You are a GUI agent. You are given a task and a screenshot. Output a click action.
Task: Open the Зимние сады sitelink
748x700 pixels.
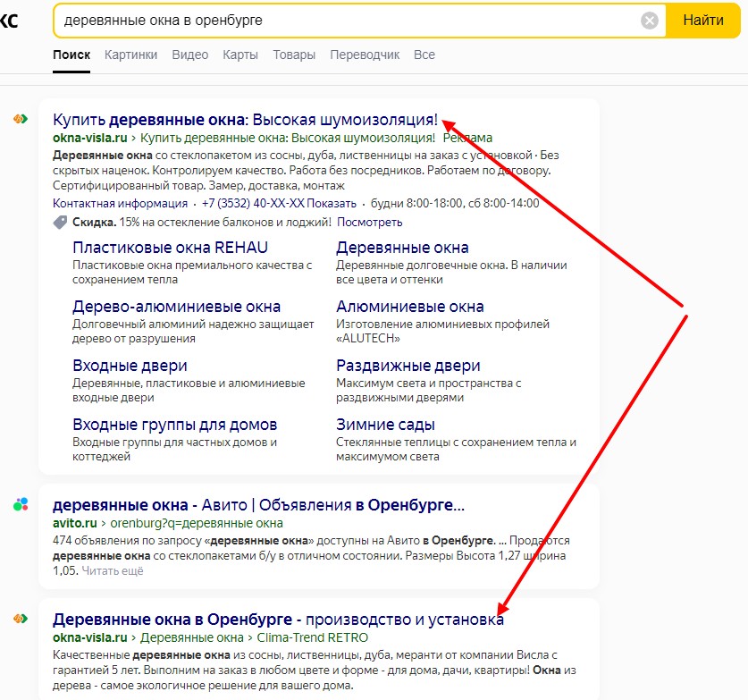click(385, 425)
